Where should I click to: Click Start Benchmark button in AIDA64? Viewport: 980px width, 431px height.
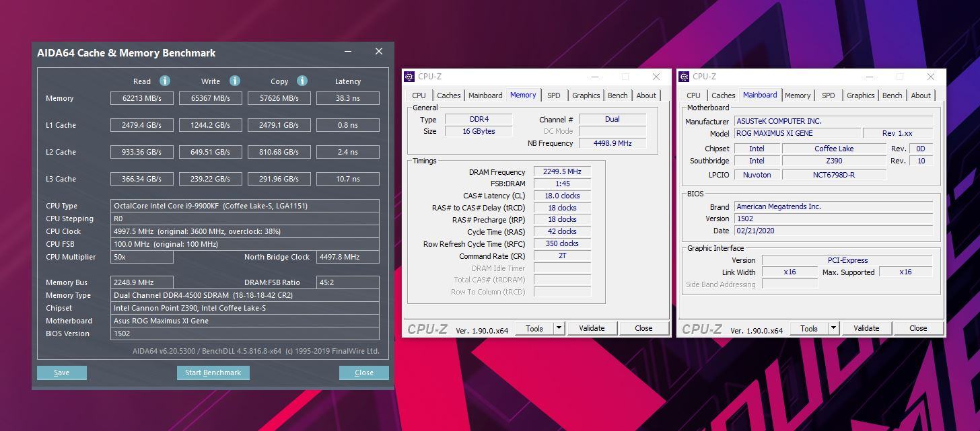pyautogui.click(x=213, y=373)
